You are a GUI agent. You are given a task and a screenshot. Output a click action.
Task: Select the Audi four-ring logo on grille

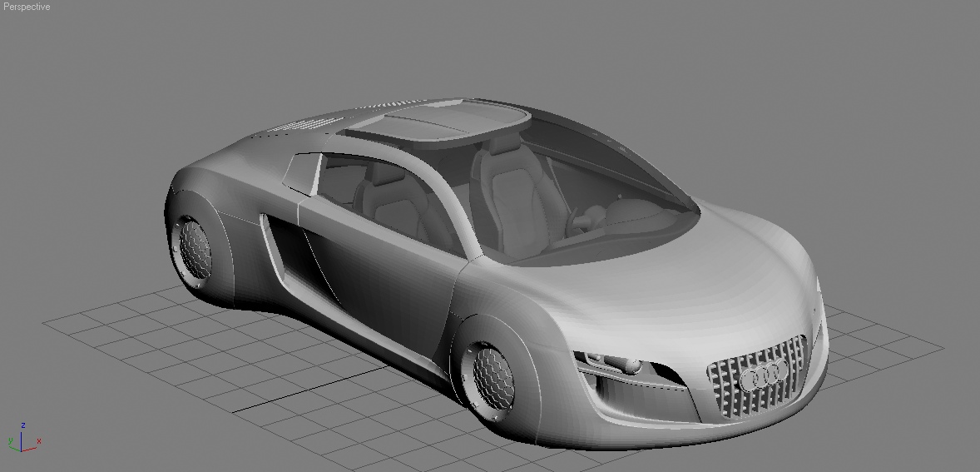tap(763, 376)
